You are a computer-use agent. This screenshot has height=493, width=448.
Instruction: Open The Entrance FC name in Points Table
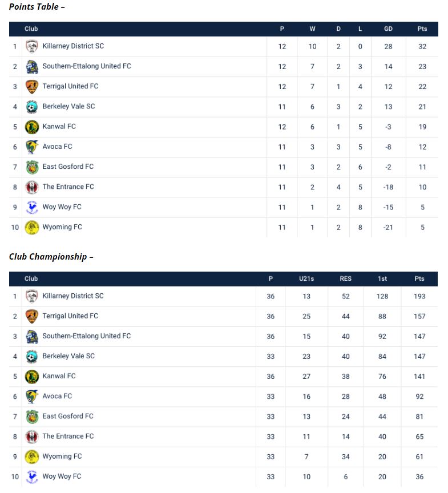pyautogui.click(x=68, y=187)
